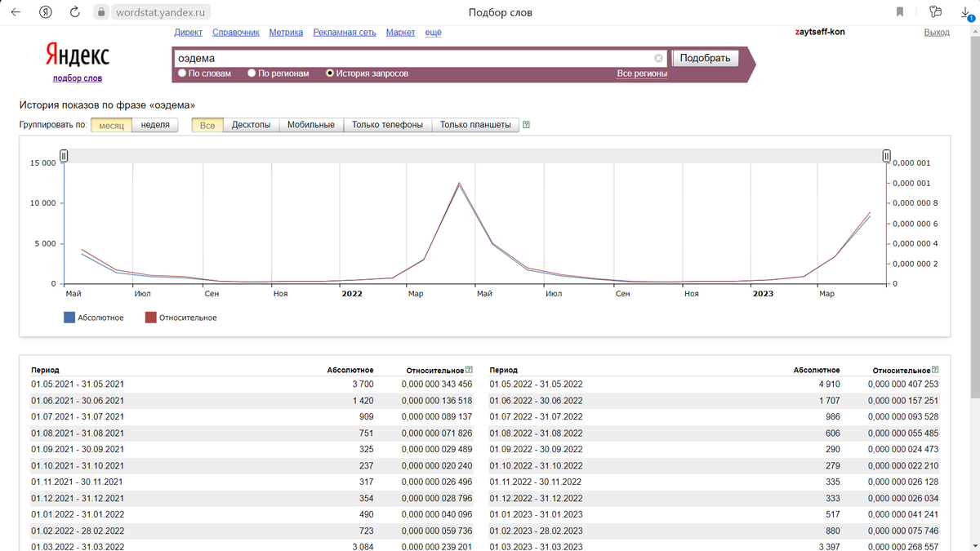Select the По словам radio option
This screenshot has height=551, width=980.
(182, 73)
